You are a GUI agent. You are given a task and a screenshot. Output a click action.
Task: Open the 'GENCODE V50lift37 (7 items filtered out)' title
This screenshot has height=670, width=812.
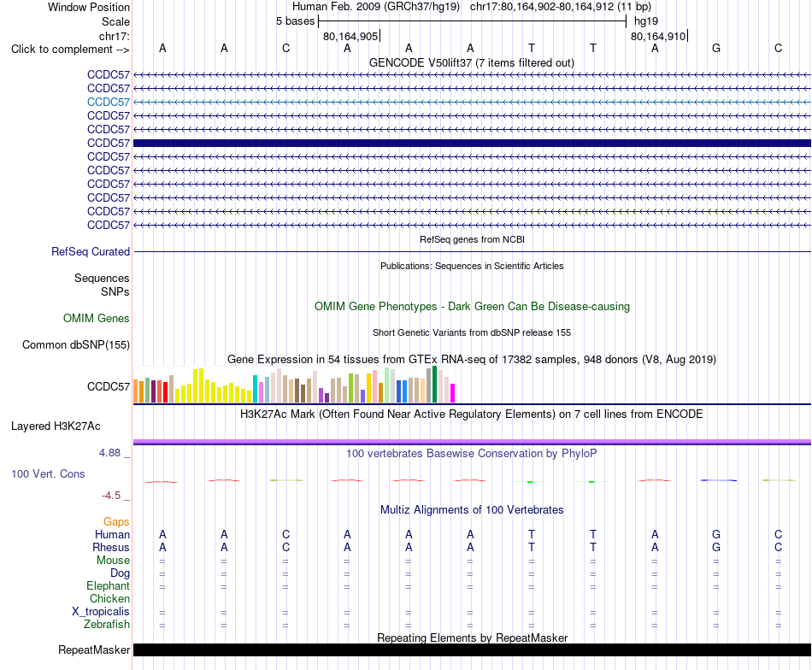point(471,62)
